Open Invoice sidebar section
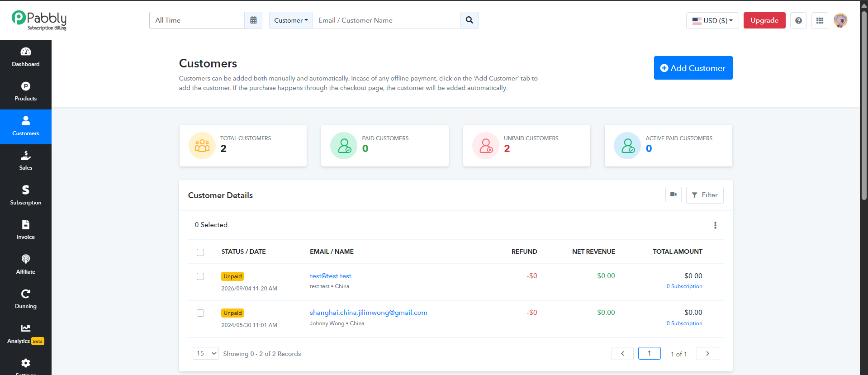This screenshot has height=375, width=868. pos(26,230)
